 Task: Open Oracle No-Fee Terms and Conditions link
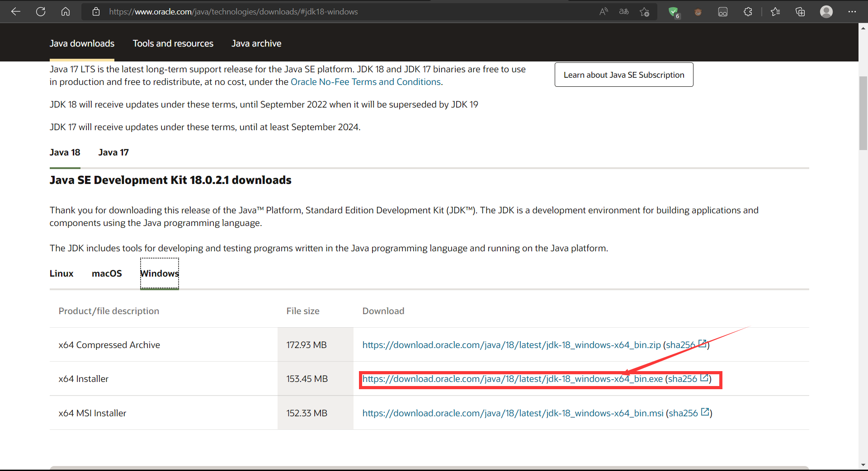tap(366, 82)
